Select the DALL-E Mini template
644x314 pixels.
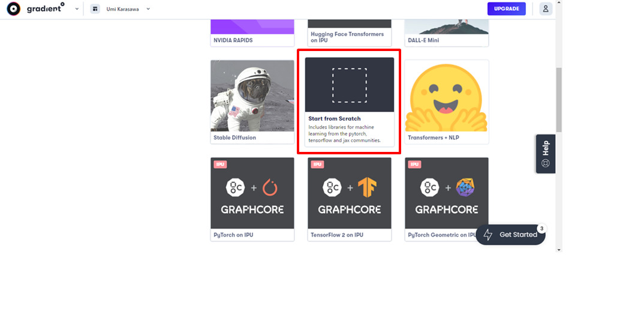pos(447,33)
